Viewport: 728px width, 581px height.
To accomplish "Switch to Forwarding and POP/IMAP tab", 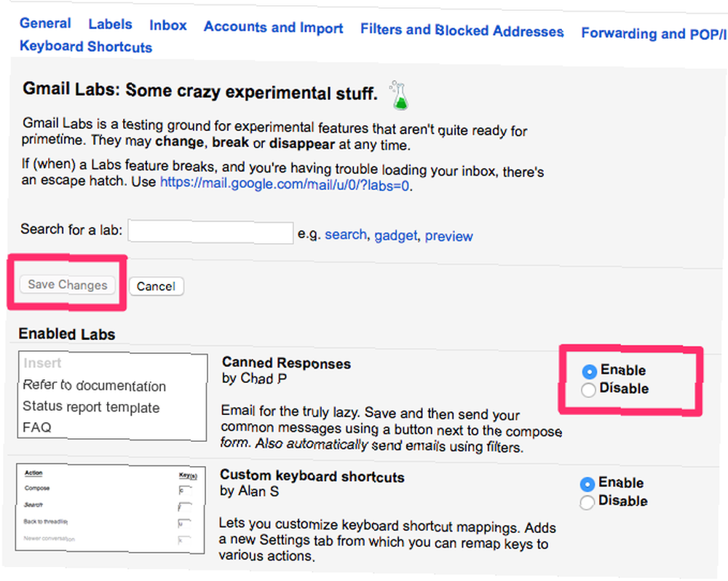I will (654, 34).
